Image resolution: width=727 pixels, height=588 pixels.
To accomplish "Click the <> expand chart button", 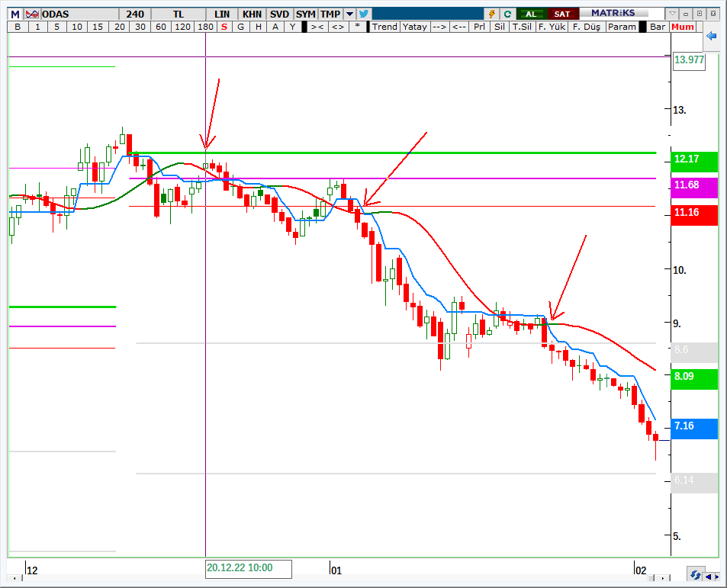I will pyautogui.click(x=338, y=27).
